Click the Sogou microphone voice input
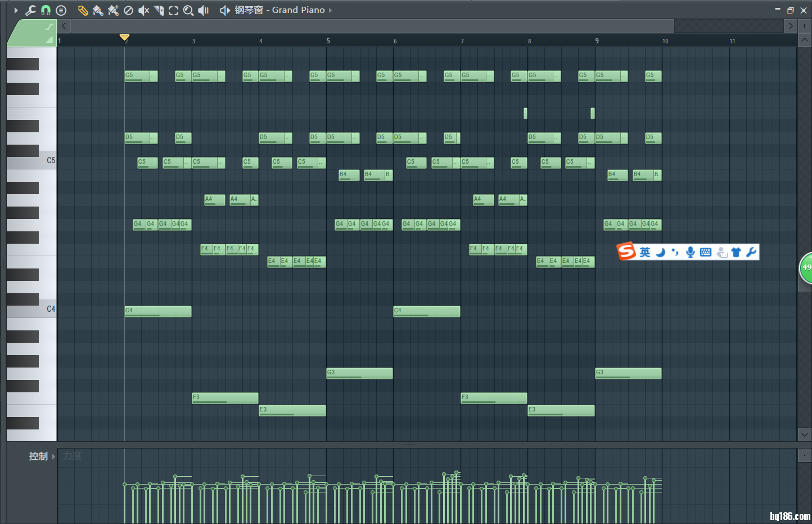812x524 pixels. 691,252
